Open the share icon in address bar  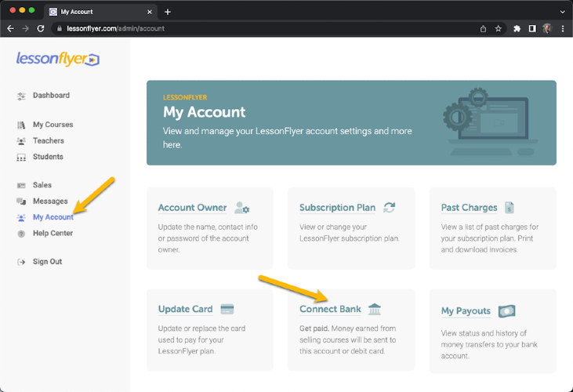[x=483, y=28]
